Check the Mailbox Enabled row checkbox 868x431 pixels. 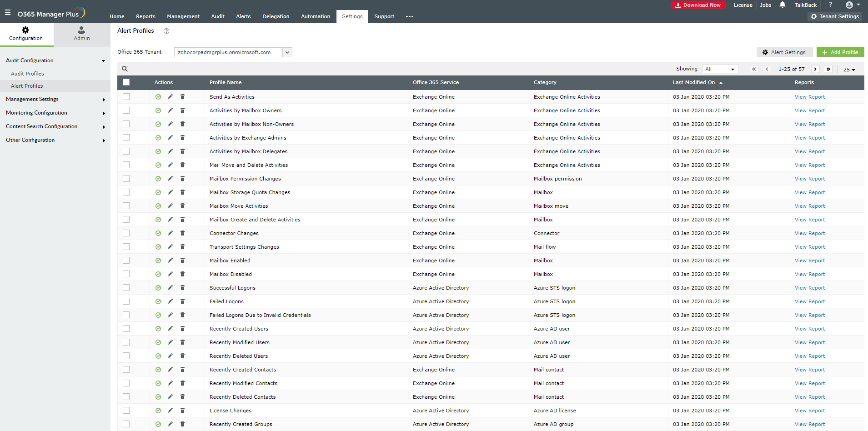126,261
